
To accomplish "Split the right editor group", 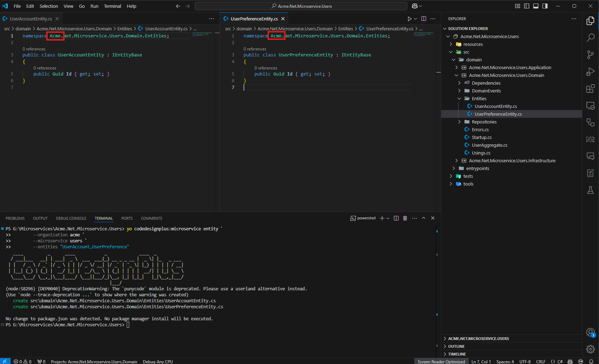I will [424, 19].
